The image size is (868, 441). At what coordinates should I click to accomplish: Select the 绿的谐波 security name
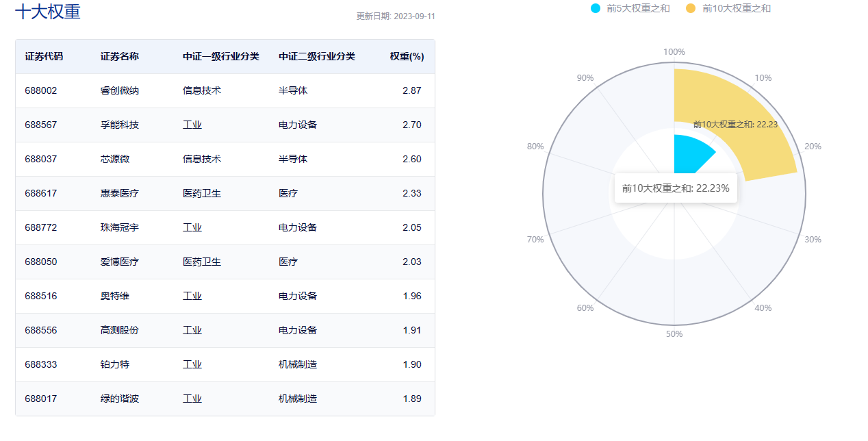pyautogui.click(x=119, y=399)
